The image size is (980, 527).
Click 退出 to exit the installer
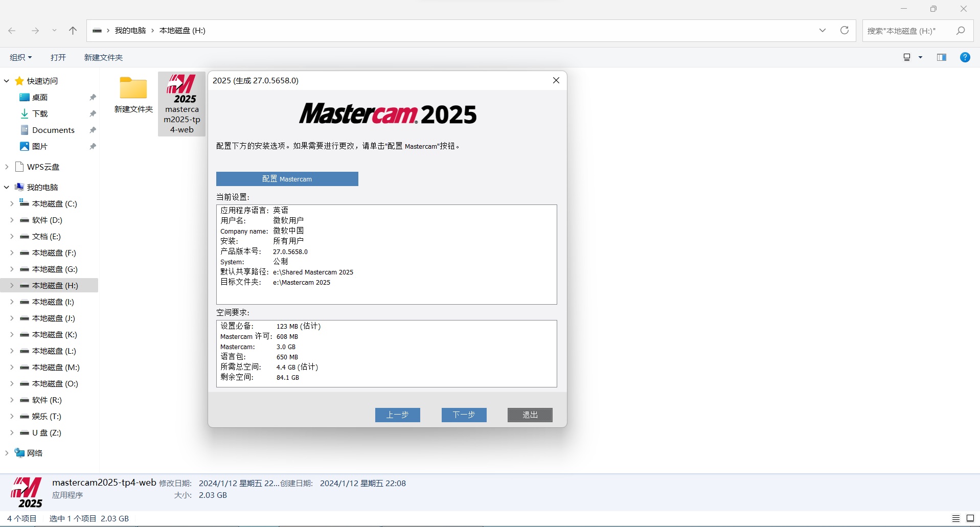[530, 415]
